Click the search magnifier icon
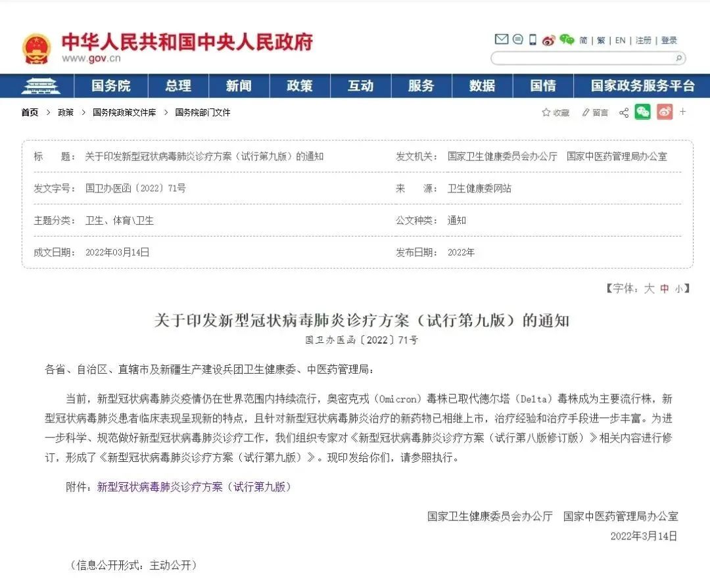The width and height of the screenshot is (710, 588). [678, 58]
